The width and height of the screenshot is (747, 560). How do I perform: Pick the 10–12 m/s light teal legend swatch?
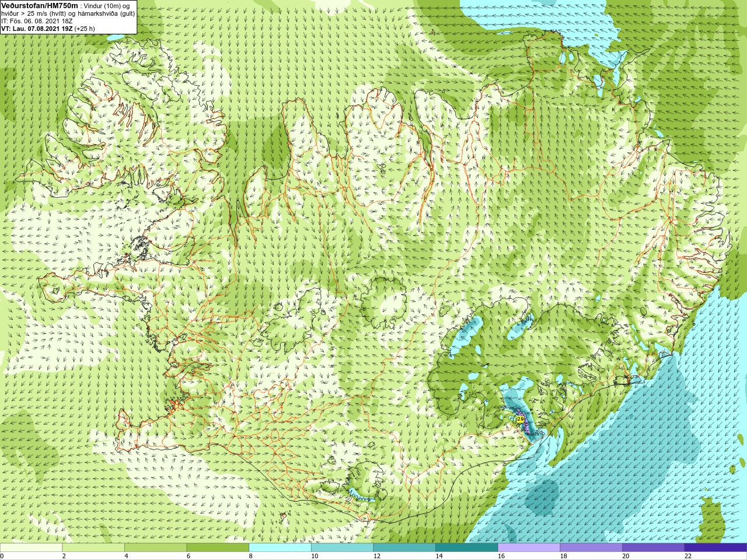(x=342, y=547)
